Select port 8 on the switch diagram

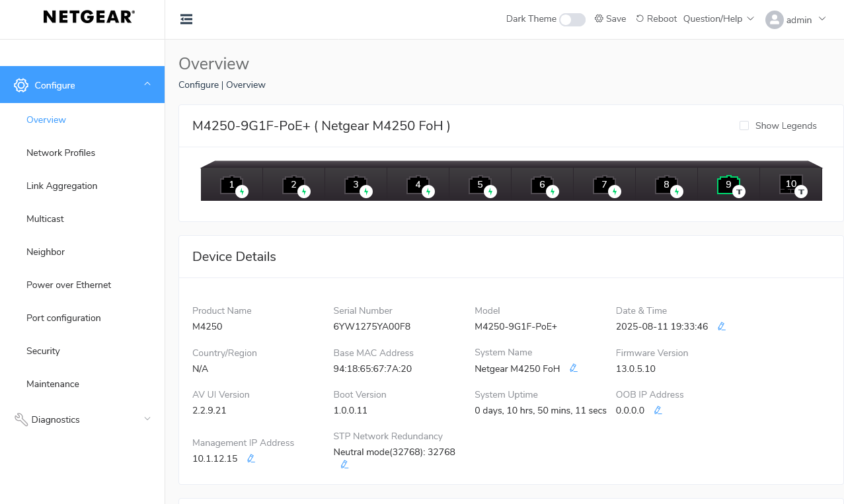(667, 185)
